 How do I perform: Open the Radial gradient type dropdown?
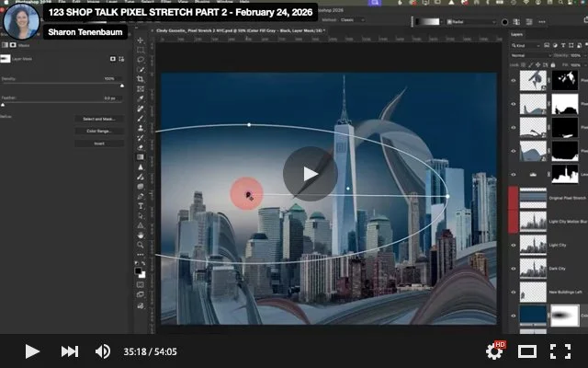[471, 22]
